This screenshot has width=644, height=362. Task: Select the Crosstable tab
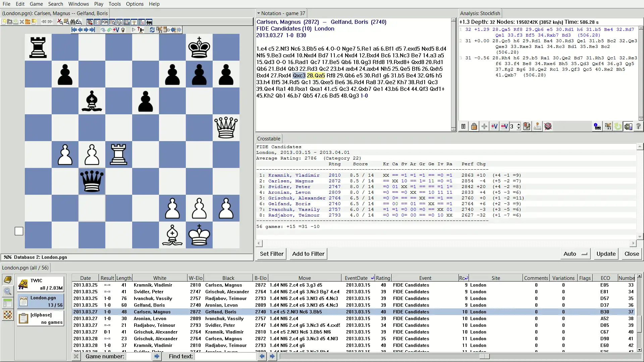click(x=269, y=138)
